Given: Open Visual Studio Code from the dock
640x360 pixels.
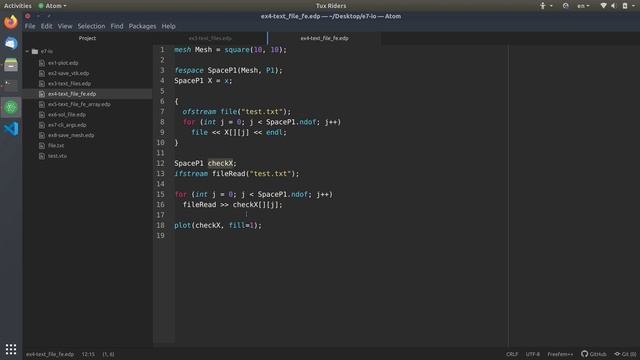Looking at the screenshot, I should [11, 129].
